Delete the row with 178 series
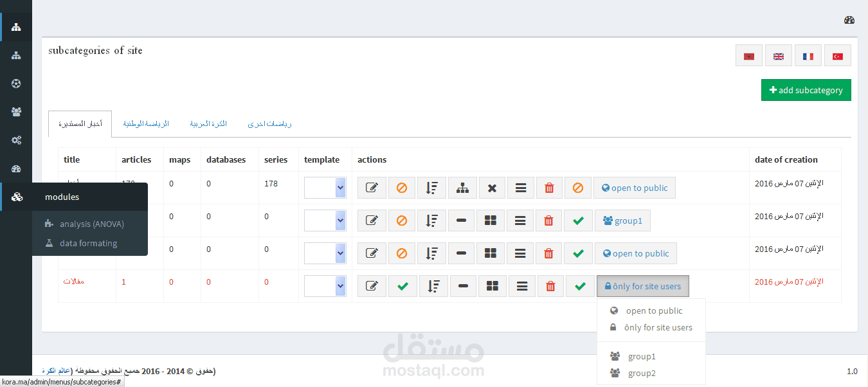 click(549, 188)
